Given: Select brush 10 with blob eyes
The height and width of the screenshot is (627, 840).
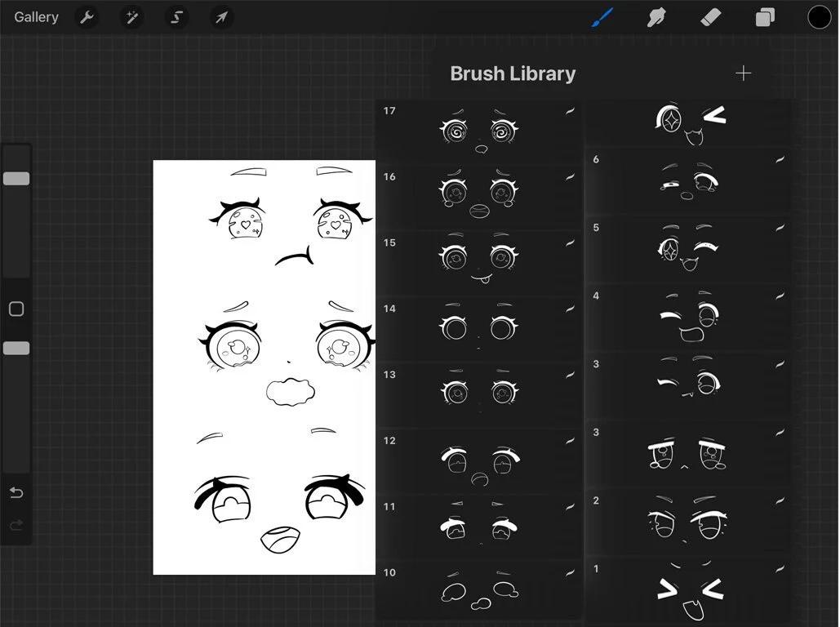Looking at the screenshot, I should (478, 592).
